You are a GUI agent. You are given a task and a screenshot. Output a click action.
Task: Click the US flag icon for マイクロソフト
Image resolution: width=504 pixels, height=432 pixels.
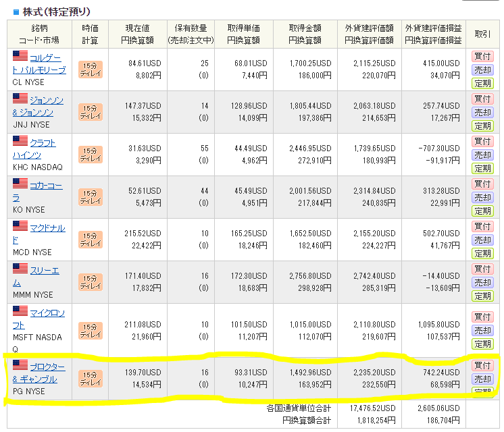click(20, 313)
